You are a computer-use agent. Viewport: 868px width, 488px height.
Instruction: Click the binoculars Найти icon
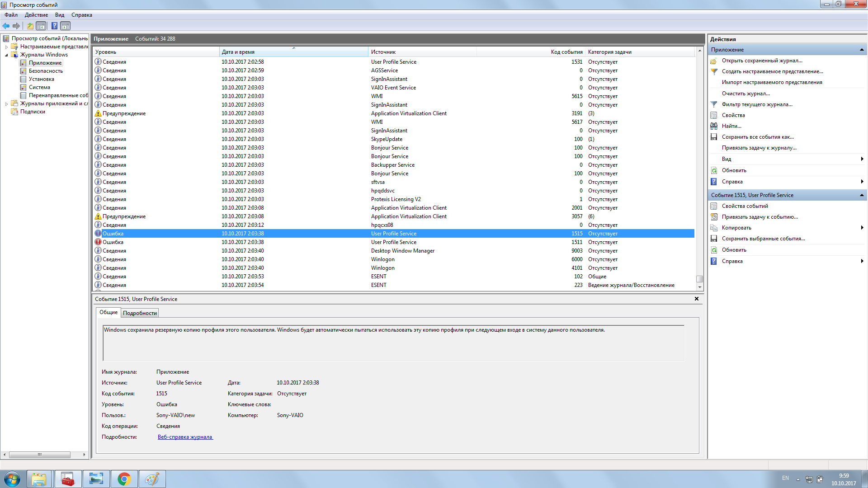pyautogui.click(x=714, y=126)
